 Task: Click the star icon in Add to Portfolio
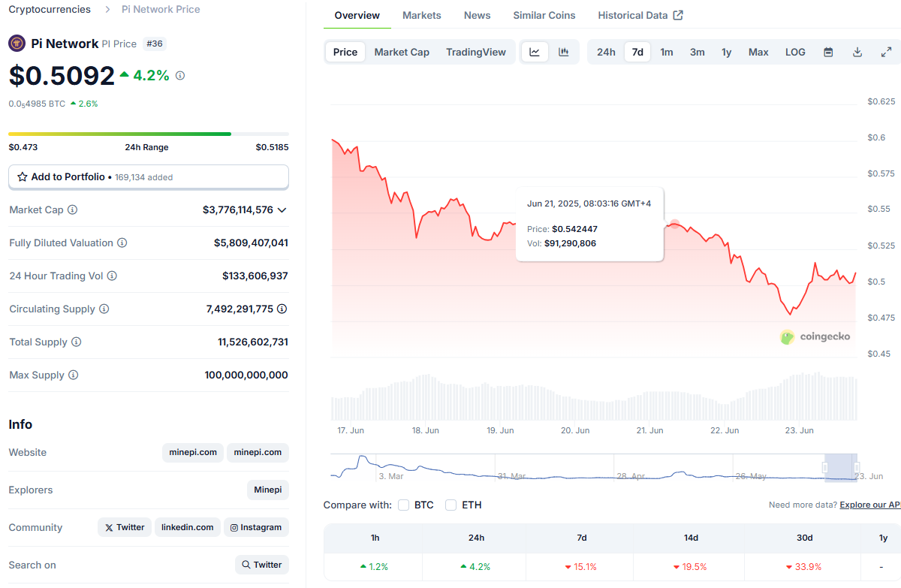(x=23, y=176)
